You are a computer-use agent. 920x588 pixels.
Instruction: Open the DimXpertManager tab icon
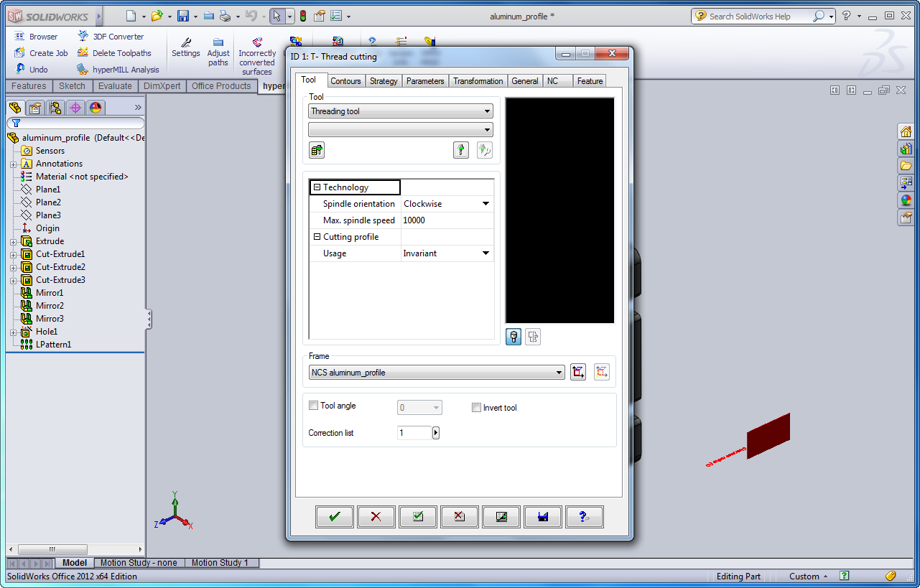75,108
